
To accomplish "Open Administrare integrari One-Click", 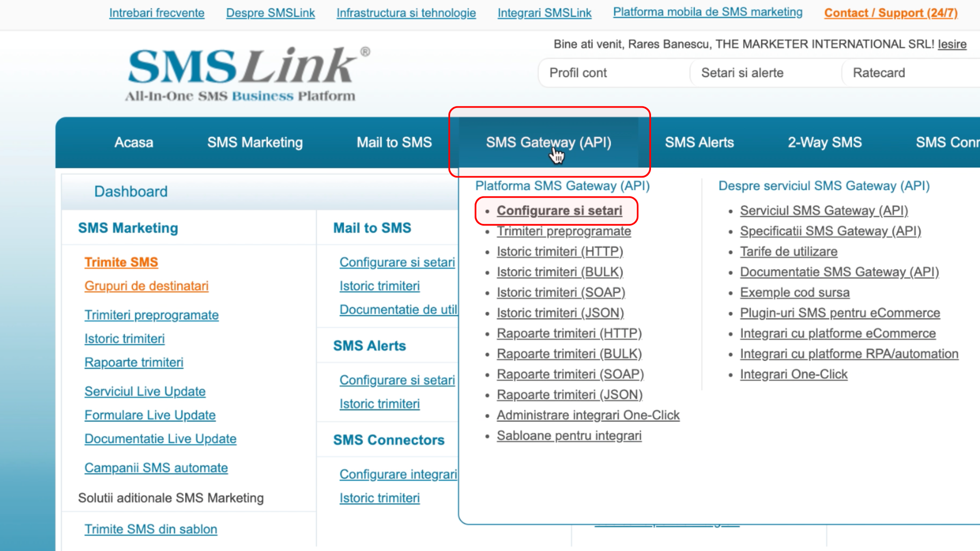I will click(x=588, y=415).
